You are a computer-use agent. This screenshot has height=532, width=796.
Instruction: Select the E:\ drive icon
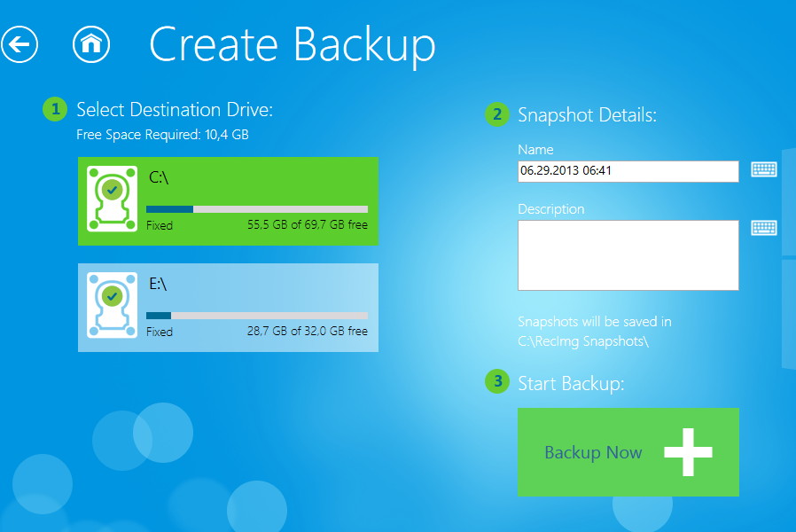(x=113, y=305)
